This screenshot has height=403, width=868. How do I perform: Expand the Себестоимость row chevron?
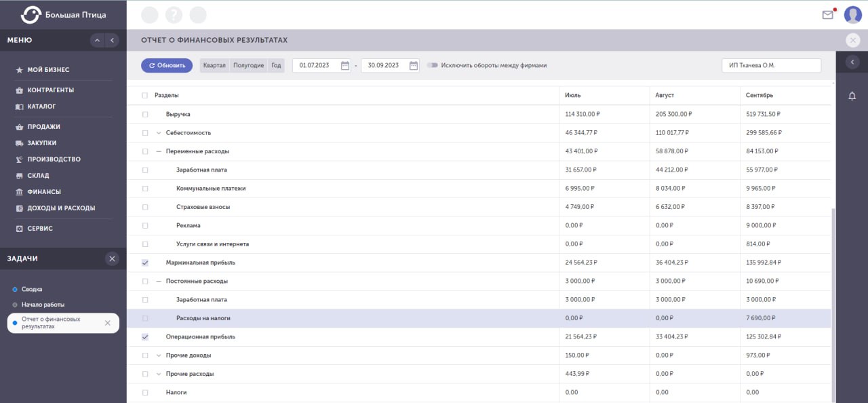point(159,133)
